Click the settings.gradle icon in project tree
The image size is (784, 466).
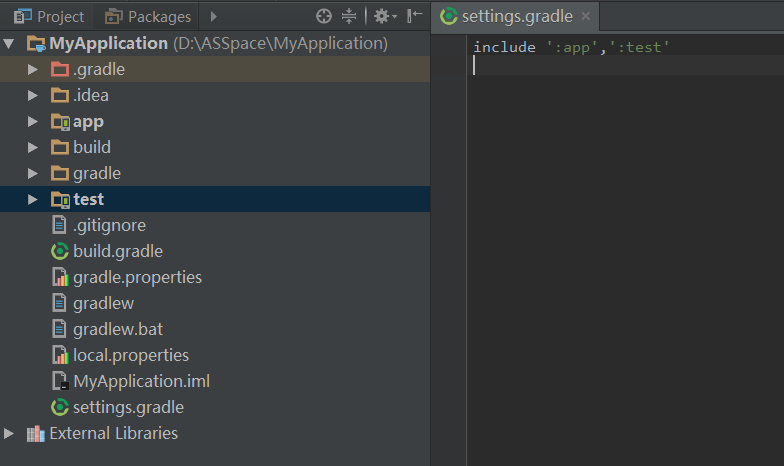point(59,407)
